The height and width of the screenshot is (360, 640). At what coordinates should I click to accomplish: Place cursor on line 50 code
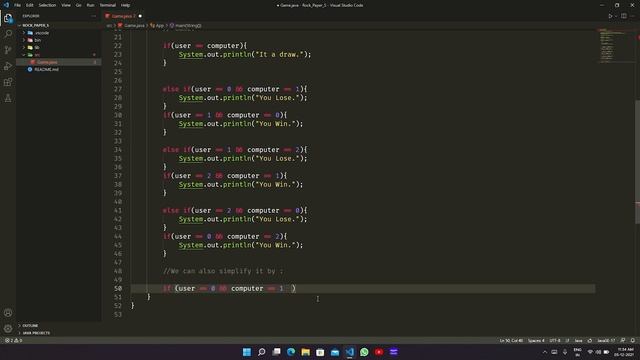tap(229, 289)
